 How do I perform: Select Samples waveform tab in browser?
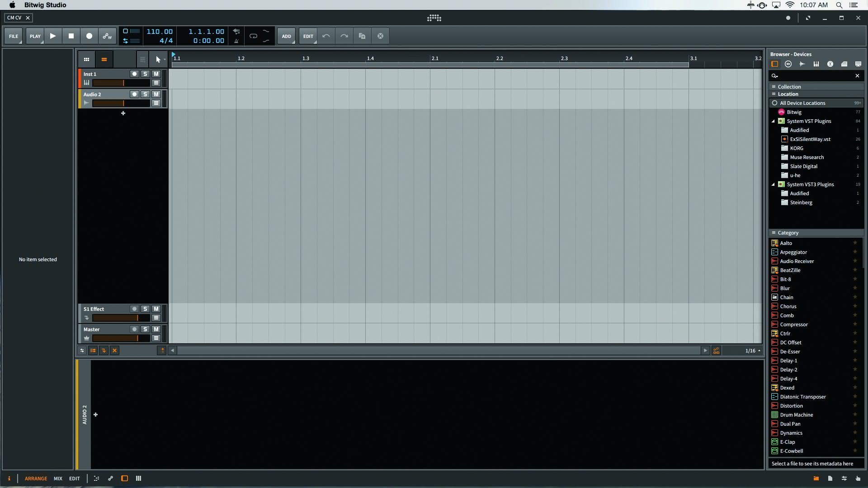[802, 64]
